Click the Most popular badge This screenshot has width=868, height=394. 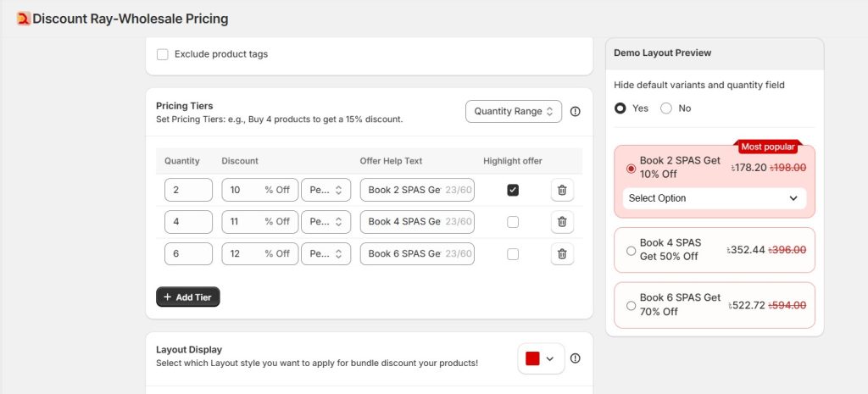coord(768,147)
